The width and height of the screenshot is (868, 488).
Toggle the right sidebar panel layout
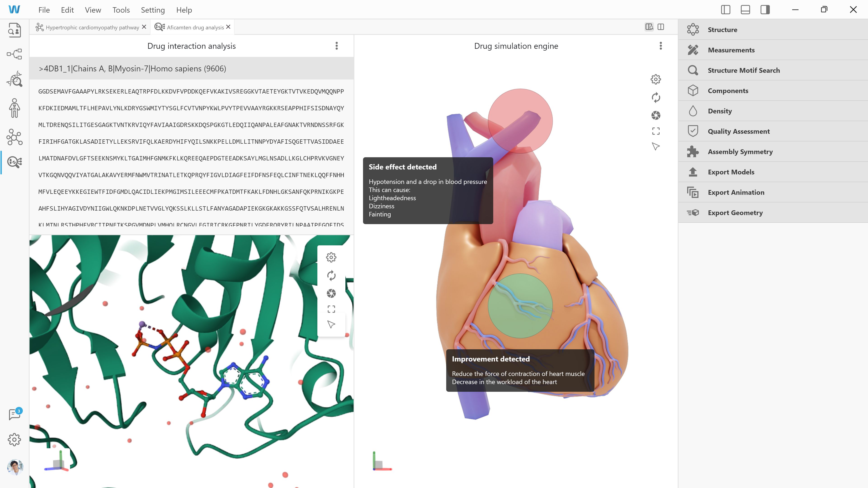coord(765,10)
